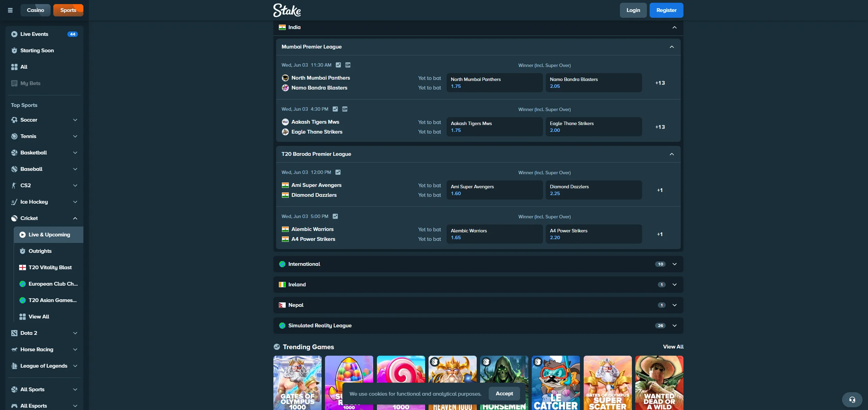Click the Namo Bandra Blasters team logo
Image resolution: width=868 pixels, height=410 pixels.
(285, 88)
